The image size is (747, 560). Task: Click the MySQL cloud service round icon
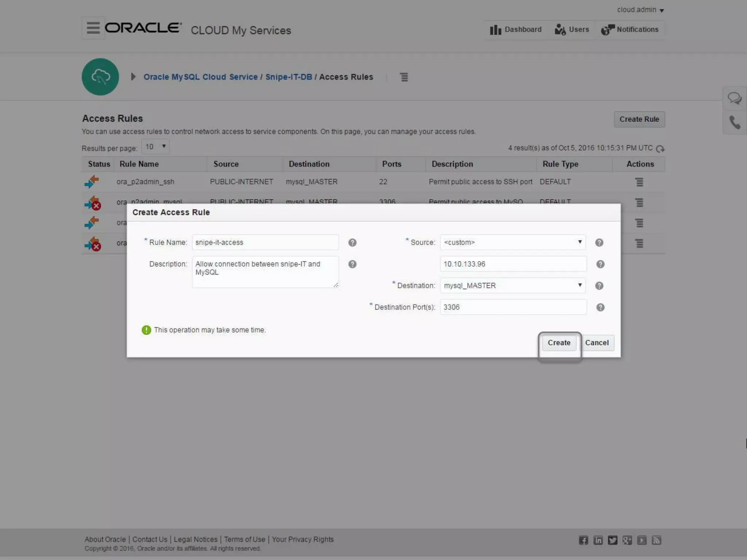tap(100, 77)
